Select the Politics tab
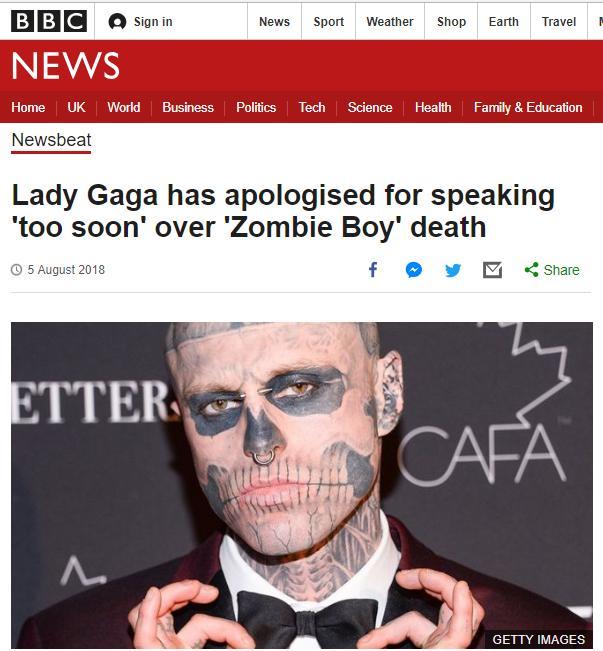 256,108
